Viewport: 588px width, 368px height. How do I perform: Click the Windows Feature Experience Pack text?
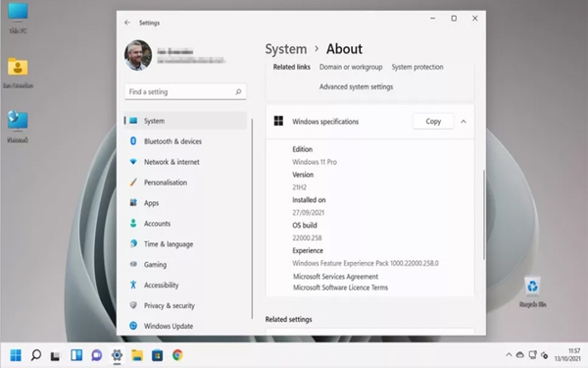click(x=366, y=263)
